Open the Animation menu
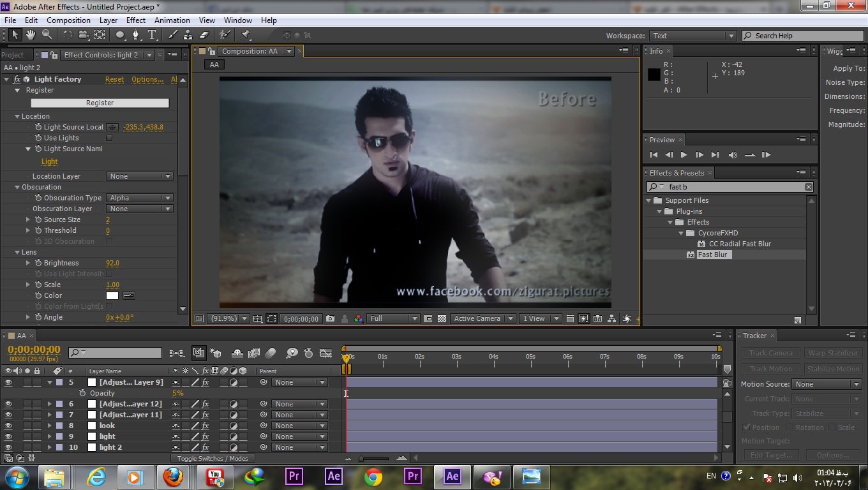Viewport: 868px width, 490px height. click(x=172, y=20)
